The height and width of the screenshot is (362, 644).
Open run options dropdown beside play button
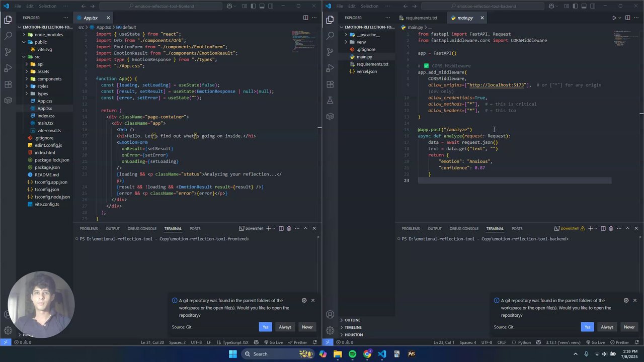coord(620,18)
